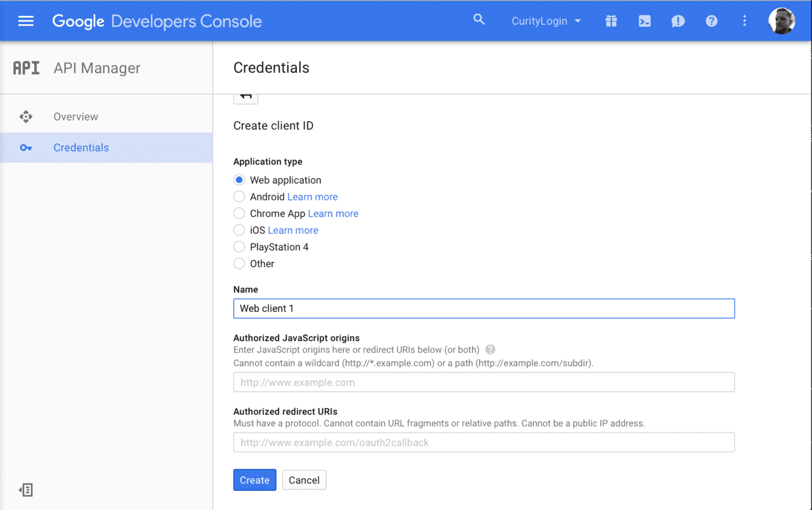Send feedback via the exclamation bubble icon

(x=678, y=21)
